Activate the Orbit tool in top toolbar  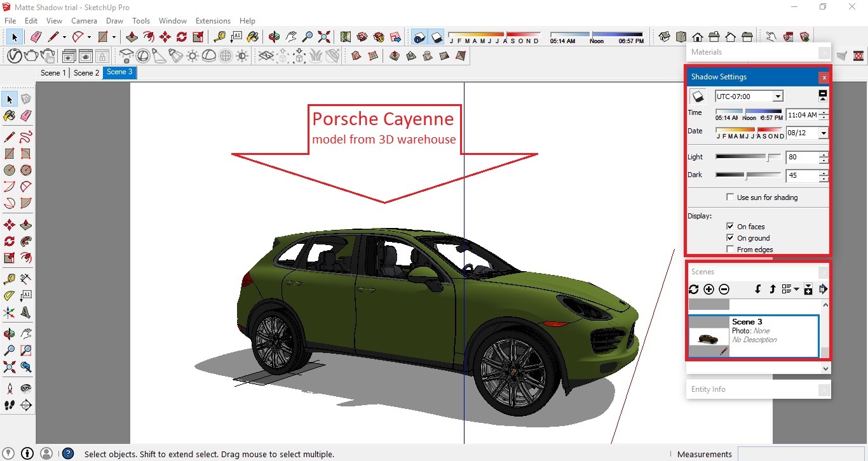(275, 37)
